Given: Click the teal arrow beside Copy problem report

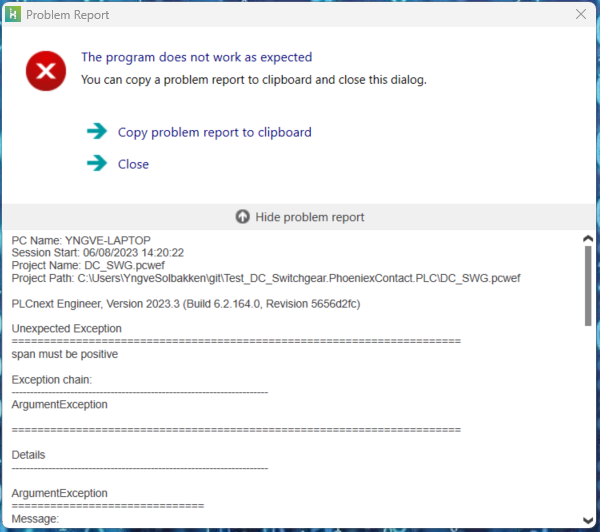Looking at the screenshot, I should pos(96,131).
